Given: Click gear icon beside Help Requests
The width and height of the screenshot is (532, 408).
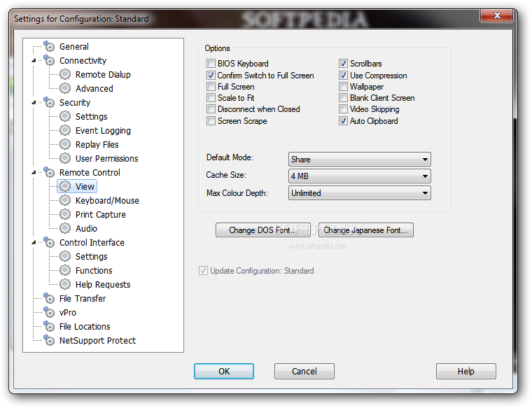Looking at the screenshot, I should 65,284.
